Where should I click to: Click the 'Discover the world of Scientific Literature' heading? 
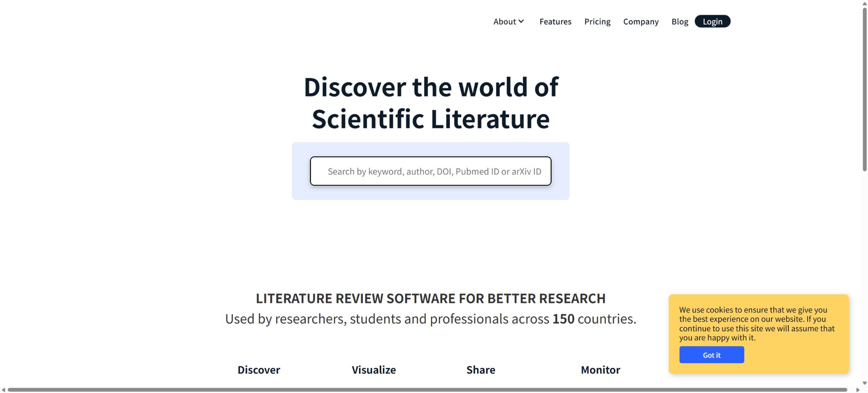[x=431, y=103]
